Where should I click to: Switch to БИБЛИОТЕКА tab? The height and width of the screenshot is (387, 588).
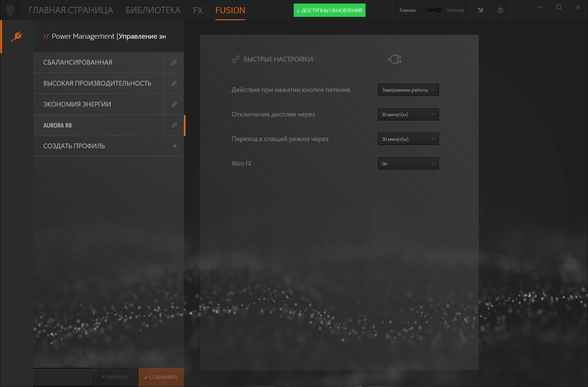(153, 10)
